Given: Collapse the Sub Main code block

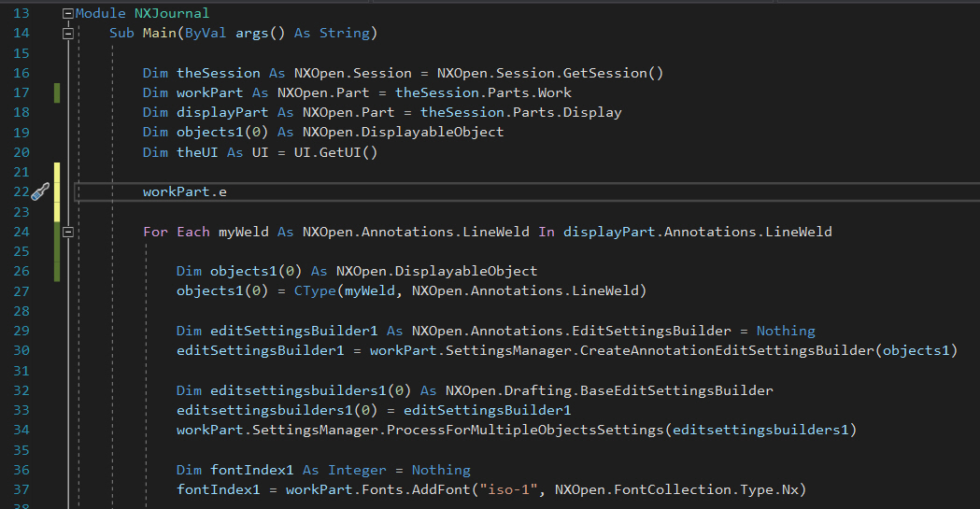Looking at the screenshot, I should click(x=68, y=33).
